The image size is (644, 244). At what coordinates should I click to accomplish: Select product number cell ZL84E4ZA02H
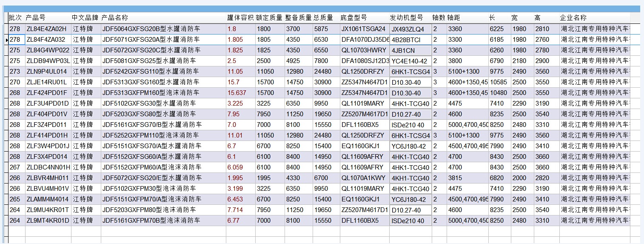point(47,29)
